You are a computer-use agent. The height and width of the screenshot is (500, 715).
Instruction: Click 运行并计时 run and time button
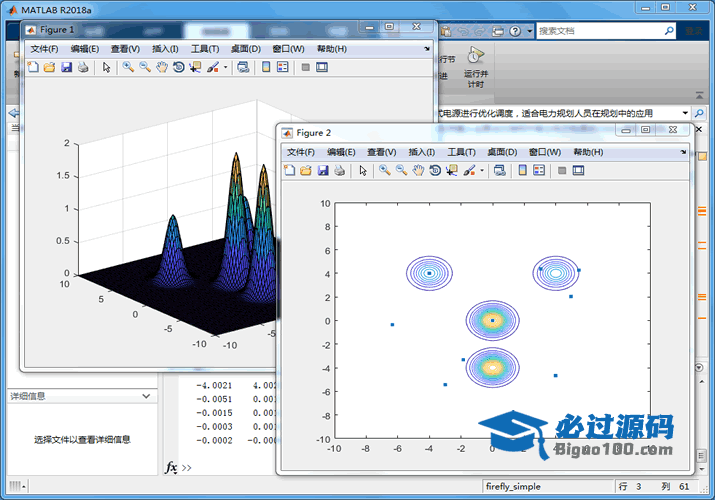coord(475,67)
